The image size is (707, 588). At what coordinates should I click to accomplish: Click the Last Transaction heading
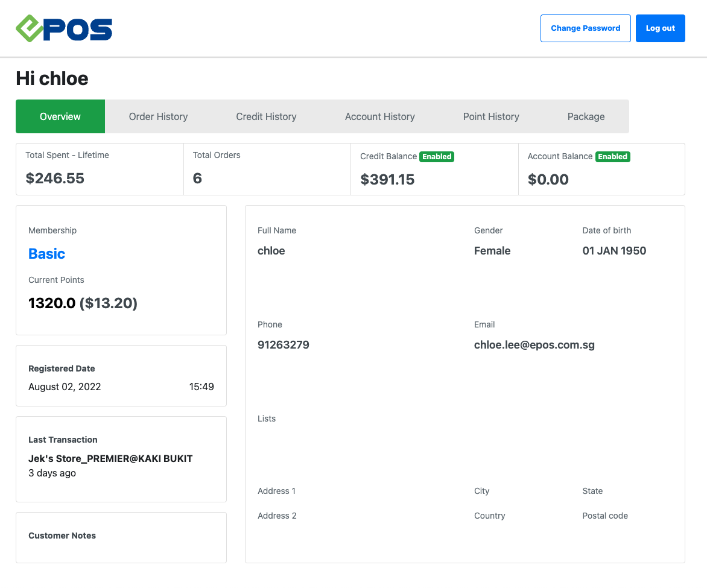click(x=63, y=440)
